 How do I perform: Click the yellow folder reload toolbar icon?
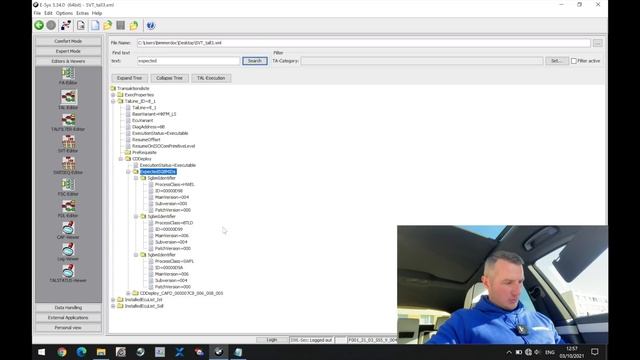tap(134, 25)
